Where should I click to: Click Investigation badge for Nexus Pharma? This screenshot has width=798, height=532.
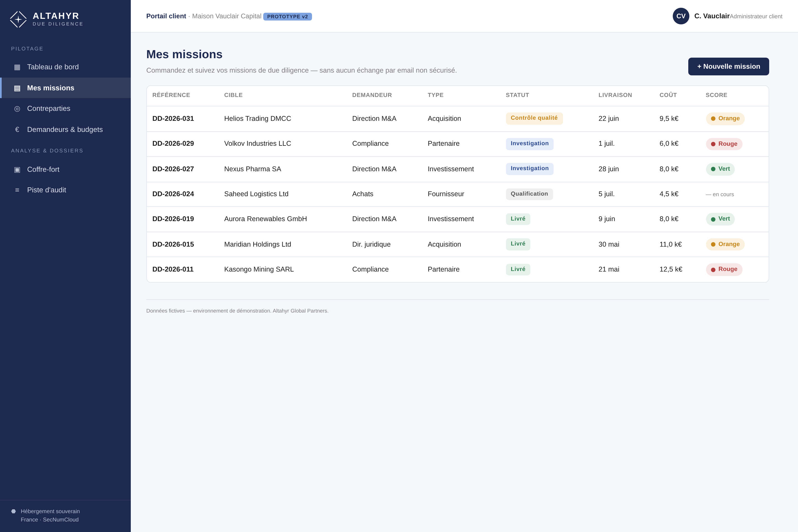530,169
